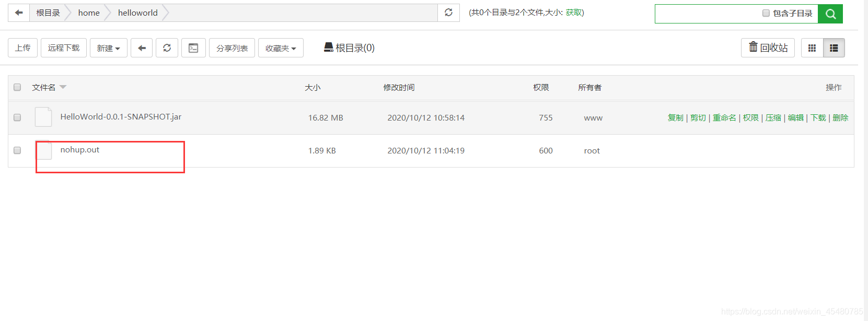
Task: Click the www owner cell
Action: [x=593, y=118]
